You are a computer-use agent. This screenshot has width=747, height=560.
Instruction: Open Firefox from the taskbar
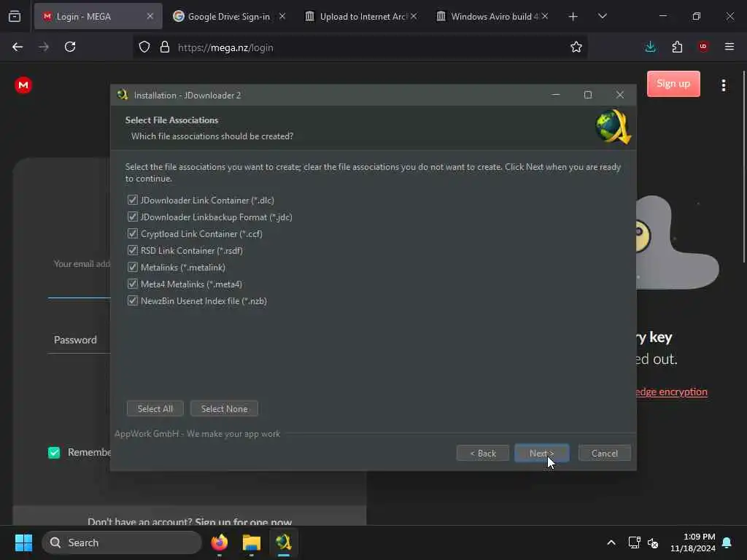point(219,542)
